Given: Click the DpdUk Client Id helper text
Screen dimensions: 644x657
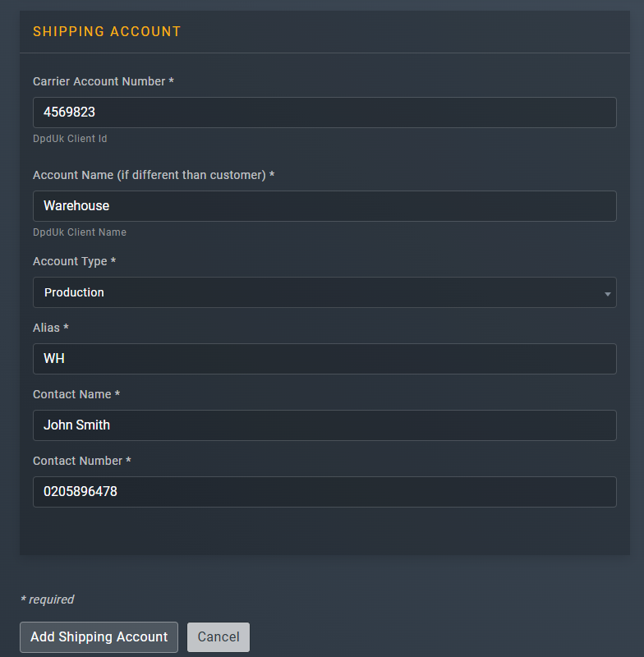Looking at the screenshot, I should [70, 138].
